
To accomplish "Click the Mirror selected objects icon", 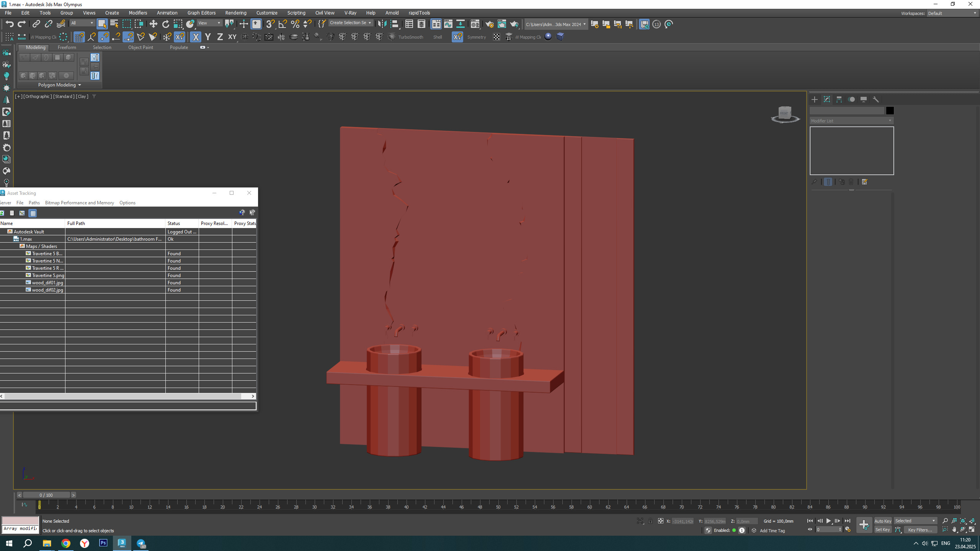I will tap(382, 24).
